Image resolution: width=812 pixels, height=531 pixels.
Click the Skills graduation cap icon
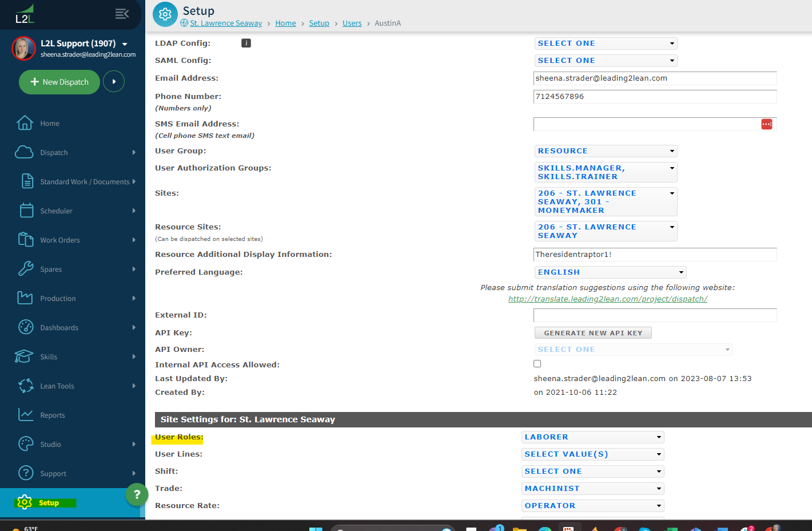24,356
